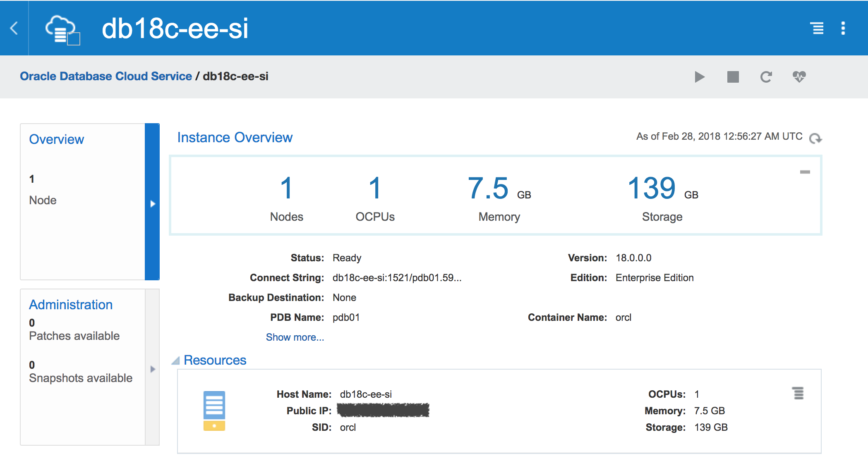The image size is (868, 468).
Task: Open the health check heartbeat icon
Action: pyautogui.click(x=799, y=76)
